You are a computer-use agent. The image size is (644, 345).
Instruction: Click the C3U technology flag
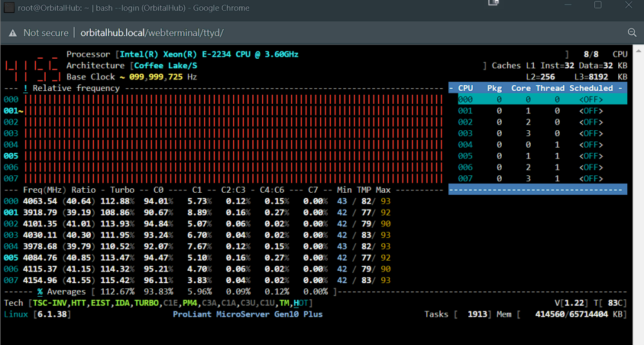pos(248,303)
